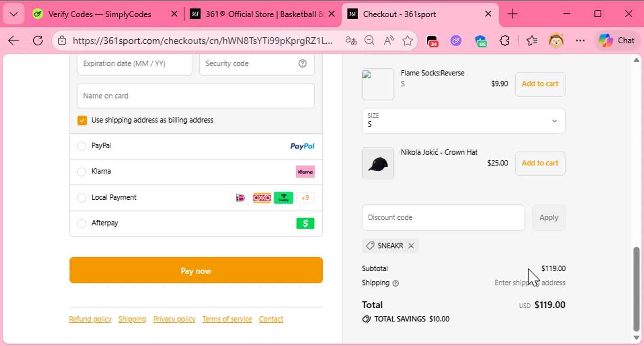Click the OXXO payment logo

pyautogui.click(x=262, y=198)
